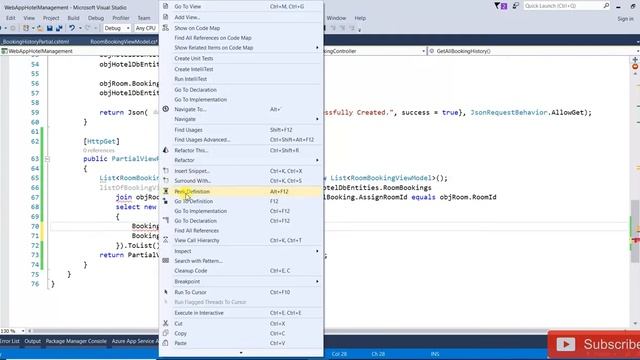This screenshot has height=360, width=640.
Task: Click the Save icon in toolbar
Action: [x=49, y=28]
